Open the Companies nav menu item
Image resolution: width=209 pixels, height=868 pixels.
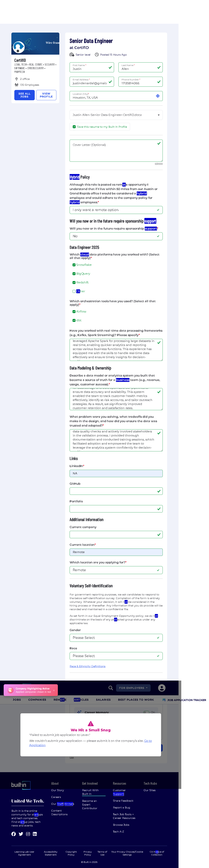coord(37,700)
